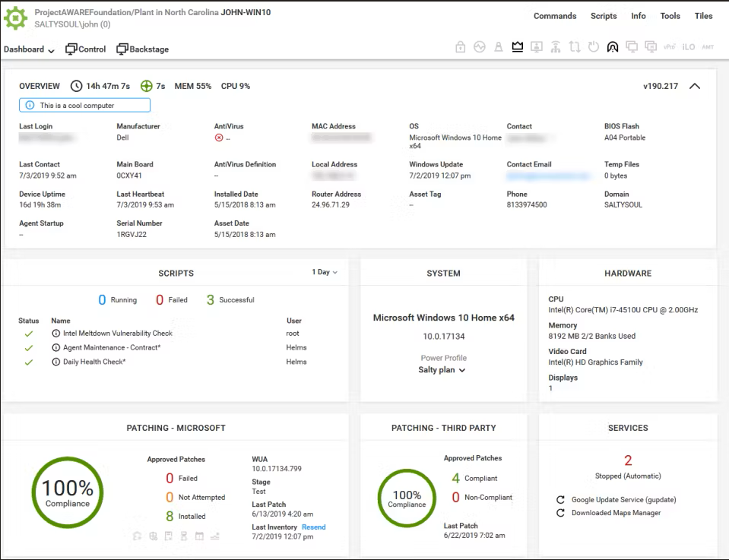Click the red antivirus error icon
Viewport: 729px width, 560px height.
[x=219, y=138]
